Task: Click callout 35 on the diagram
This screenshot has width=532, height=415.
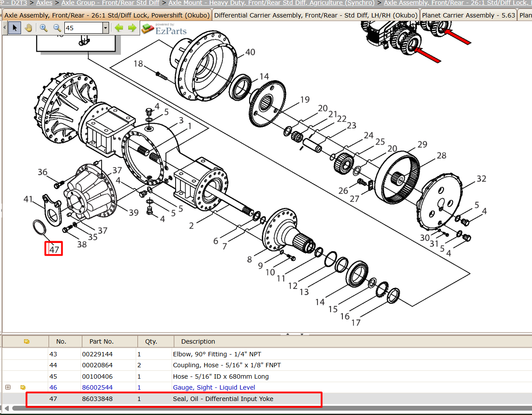Action: 93,237
